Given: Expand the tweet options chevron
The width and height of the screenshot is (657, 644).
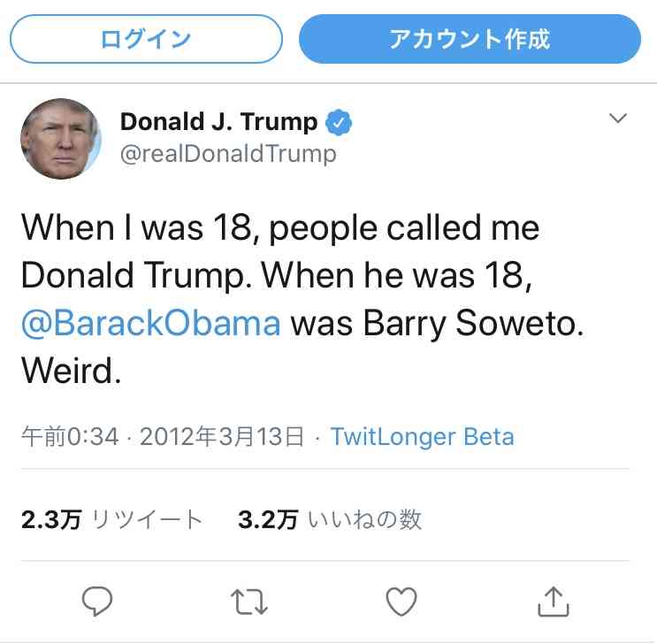Looking at the screenshot, I should (618, 119).
